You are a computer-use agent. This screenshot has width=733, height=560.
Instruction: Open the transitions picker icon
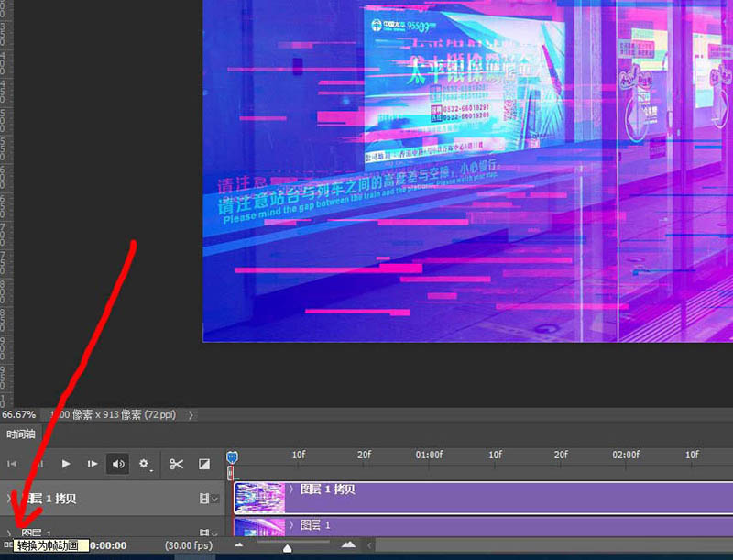coord(204,464)
